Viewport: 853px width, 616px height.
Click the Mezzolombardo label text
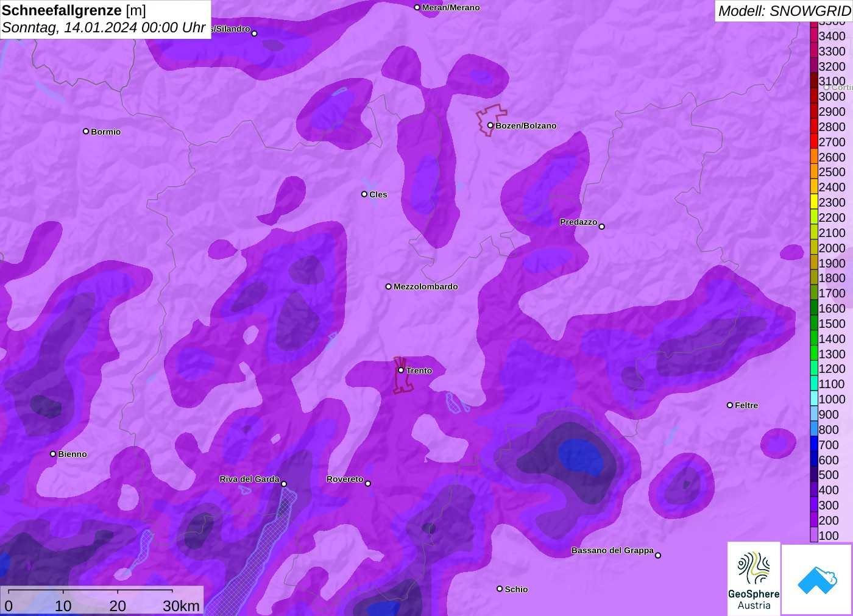[425, 286]
